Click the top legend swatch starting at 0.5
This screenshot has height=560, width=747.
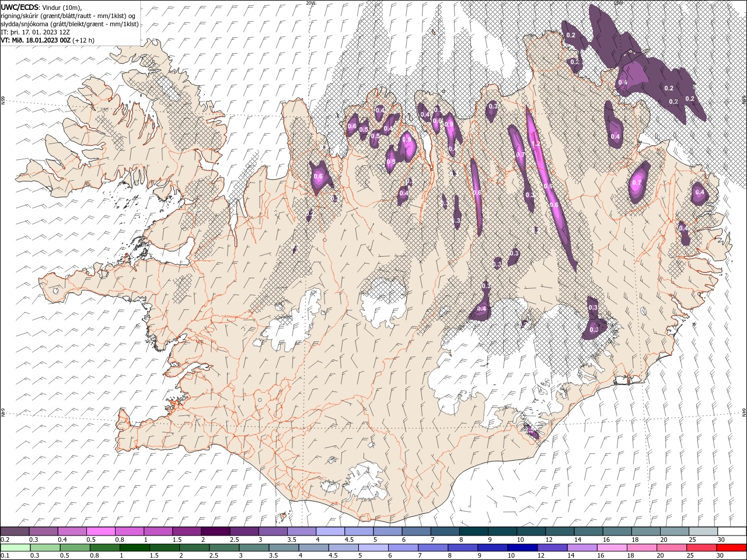tap(101, 531)
